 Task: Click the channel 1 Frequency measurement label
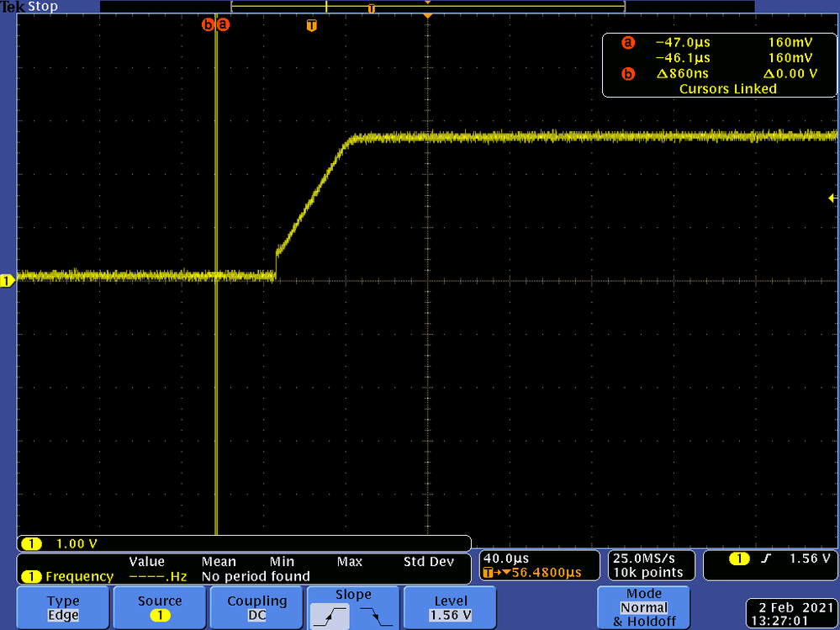79,576
